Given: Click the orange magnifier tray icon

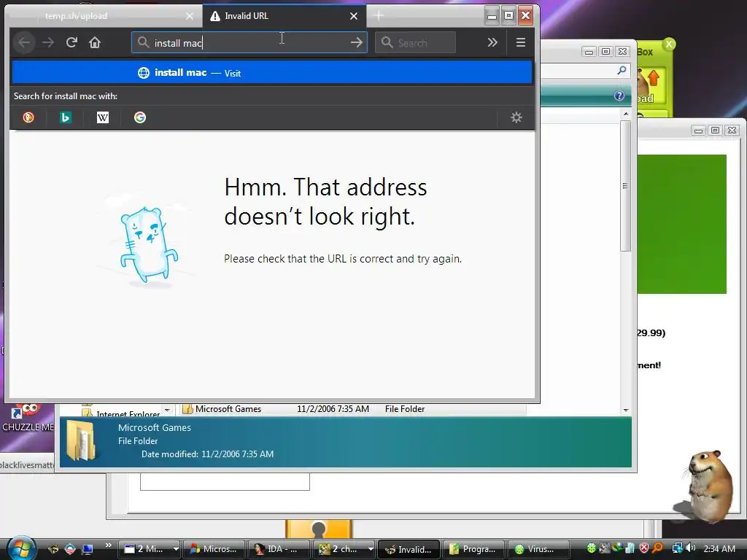Looking at the screenshot, I should 657,548.
